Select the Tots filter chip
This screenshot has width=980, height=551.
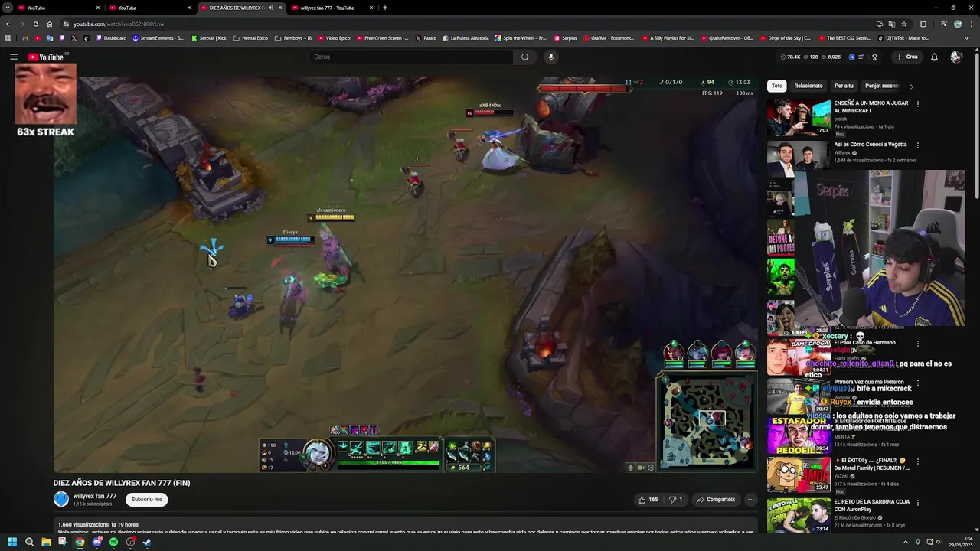click(777, 86)
